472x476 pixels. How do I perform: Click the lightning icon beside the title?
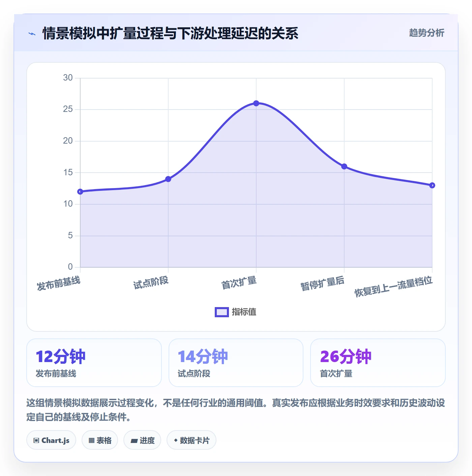32,34
